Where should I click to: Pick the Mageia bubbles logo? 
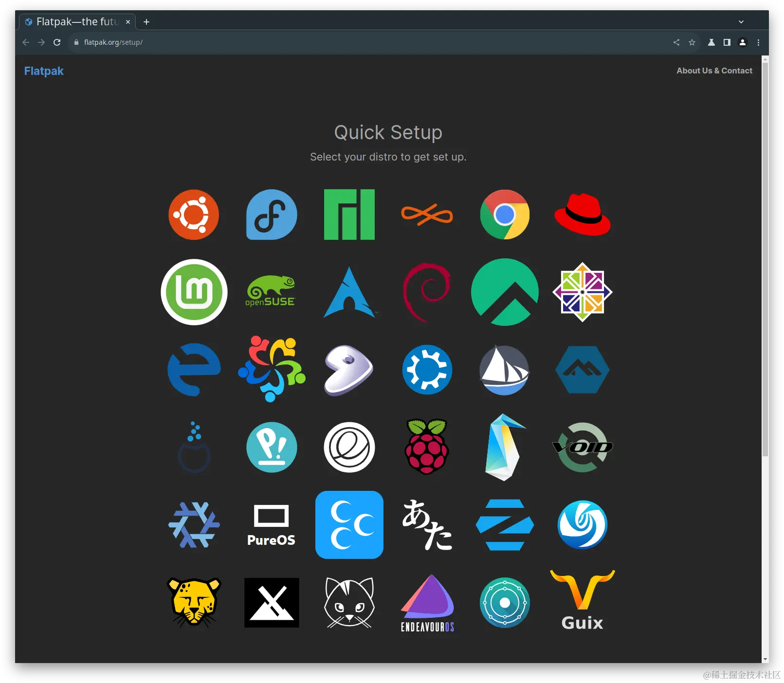(x=194, y=447)
